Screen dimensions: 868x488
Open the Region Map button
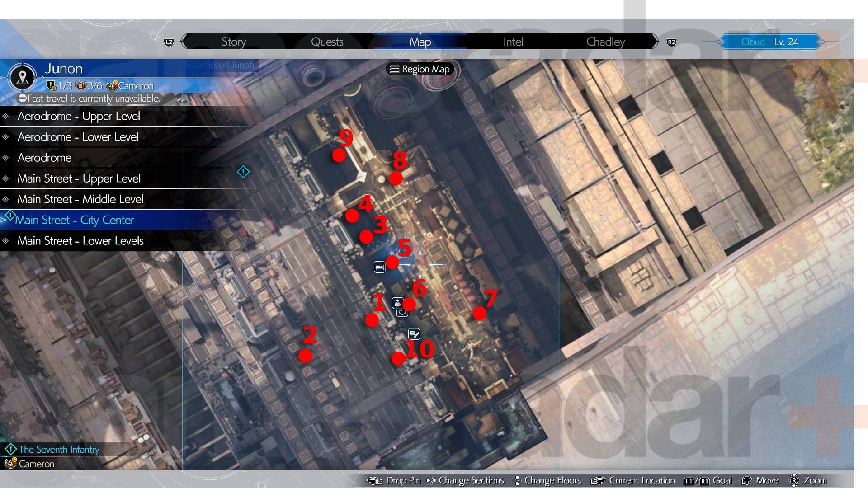pyautogui.click(x=420, y=69)
